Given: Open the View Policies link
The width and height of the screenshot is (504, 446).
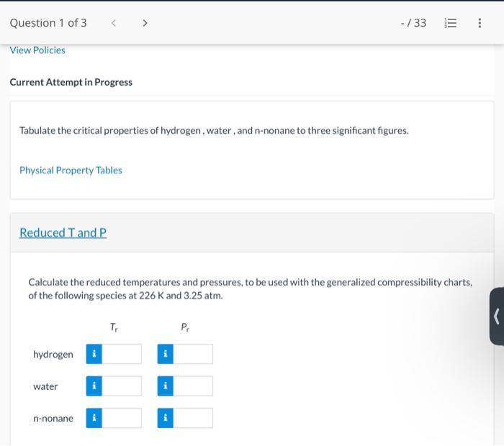Looking at the screenshot, I should pos(37,50).
